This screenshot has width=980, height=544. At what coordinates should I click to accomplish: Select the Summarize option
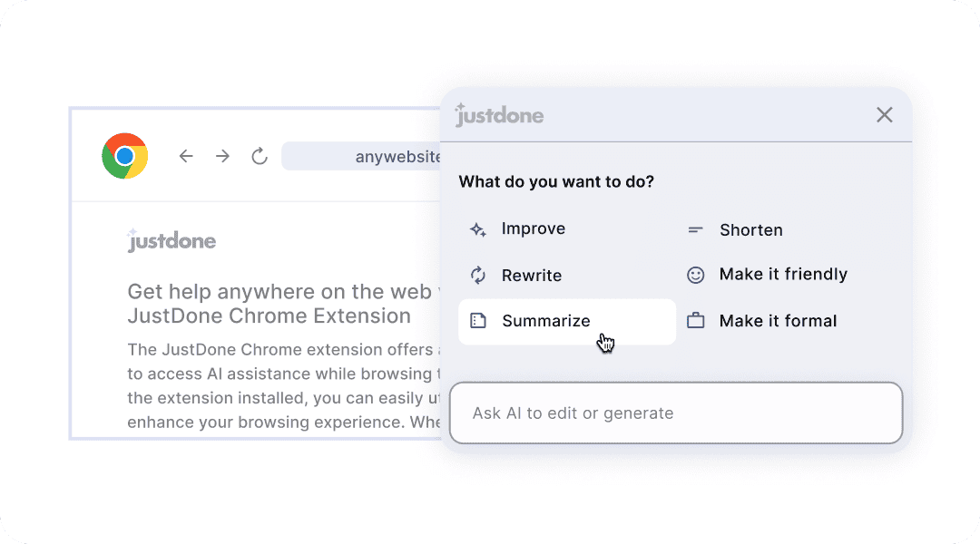click(x=567, y=322)
